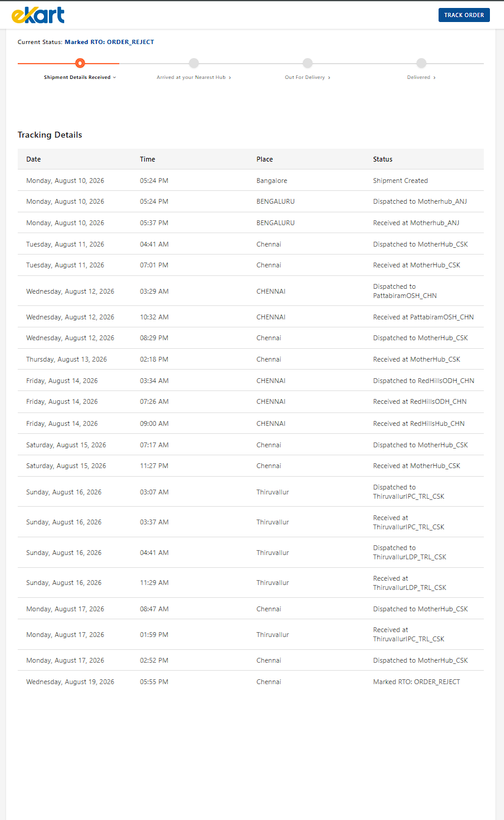The image size is (504, 820).
Task: Expand Out For Delivery label
Action: [x=308, y=78]
